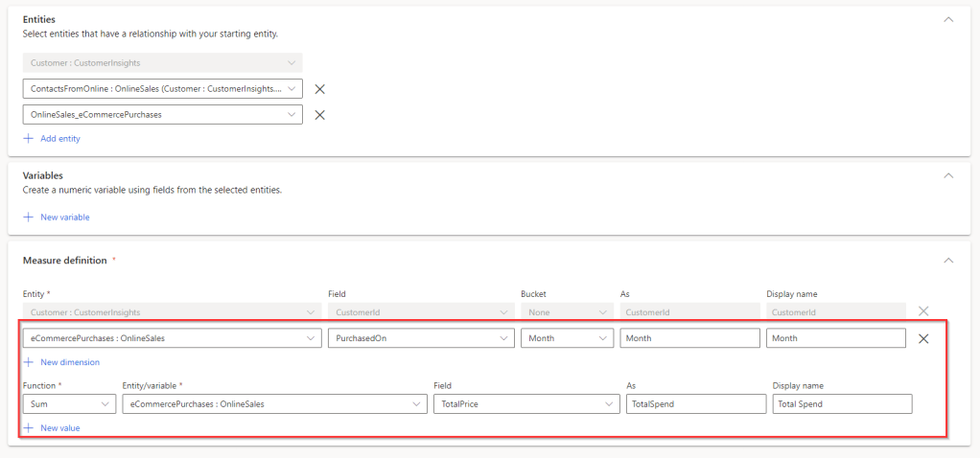Open the OnlineSales_eCommercePurchases entity dropdown
The image size is (980, 458).
coord(162,115)
